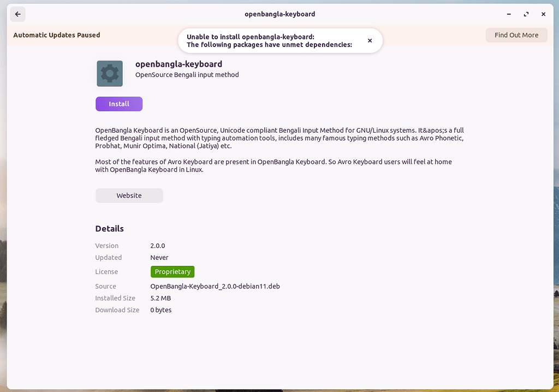
Task: View the Proprietary license details
Action: tap(173, 271)
